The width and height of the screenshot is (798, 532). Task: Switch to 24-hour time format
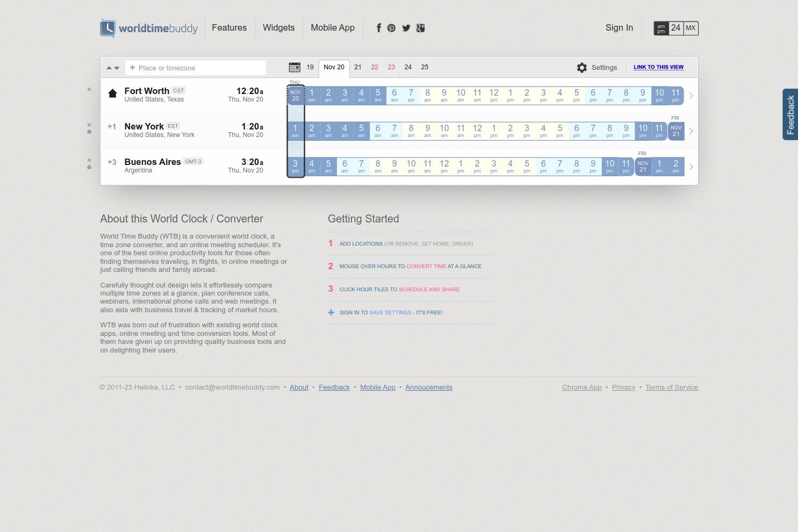pyautogui.click(x=675, y=28)
